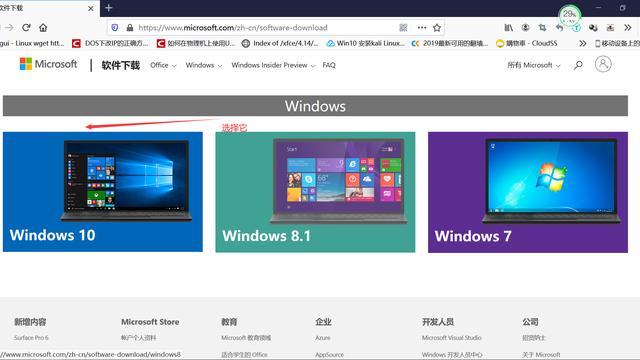The height and width of the screenshot is (360, 640).
Task: Click the 公司 footer heading
Action: pos(530,322)
